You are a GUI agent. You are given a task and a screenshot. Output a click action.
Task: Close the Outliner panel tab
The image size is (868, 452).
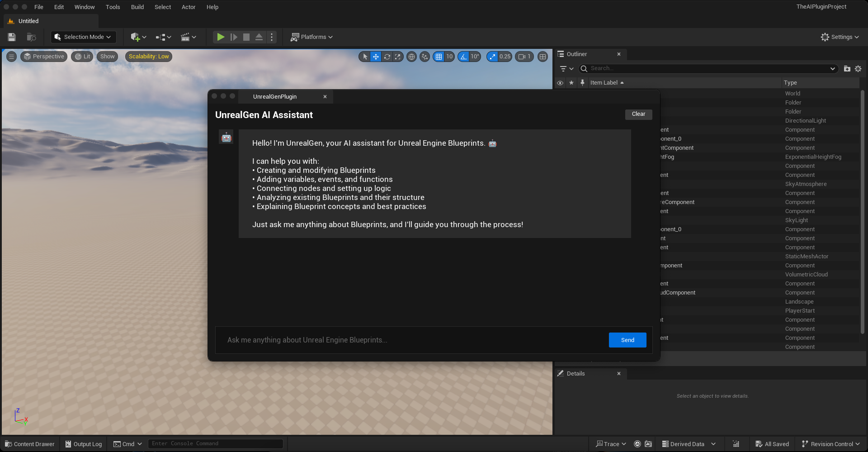tap(619, 54)
